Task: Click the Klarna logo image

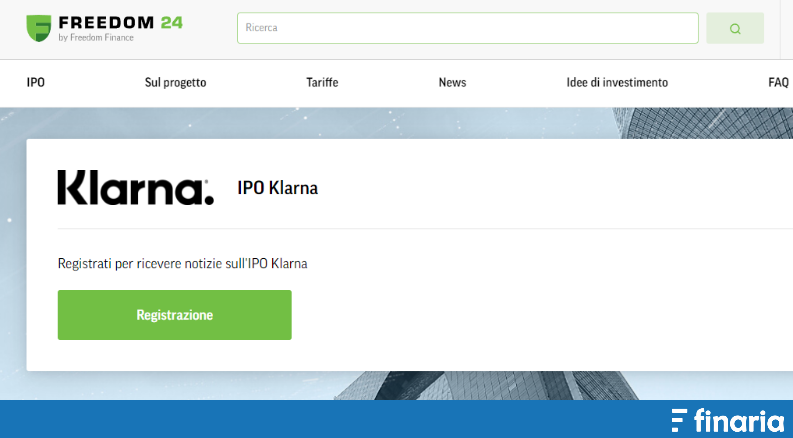Action: [x=136, y=188]
